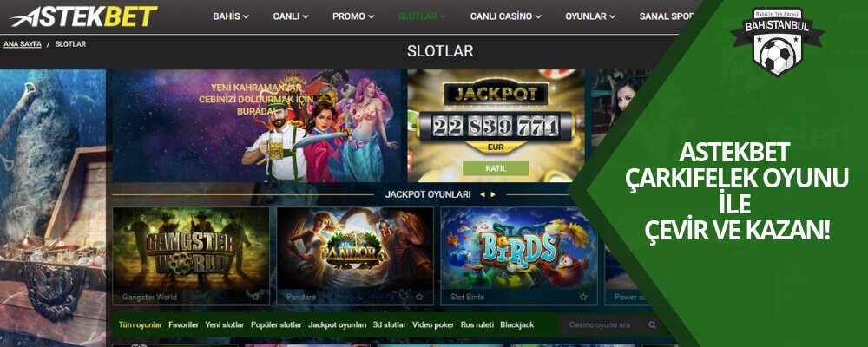Expand the PROMO dropdown menu
Image resolution: width=868 pixels, height=347 pixels.
[353, 16]
